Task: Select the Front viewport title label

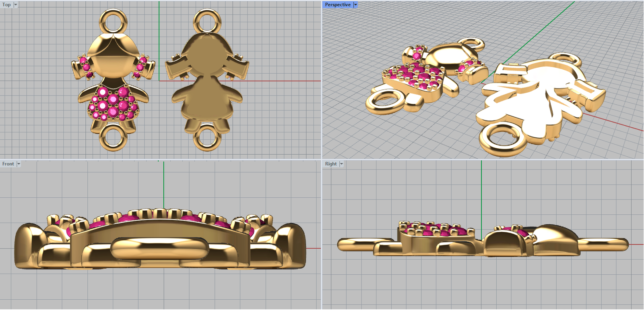Action: point(8,164)
